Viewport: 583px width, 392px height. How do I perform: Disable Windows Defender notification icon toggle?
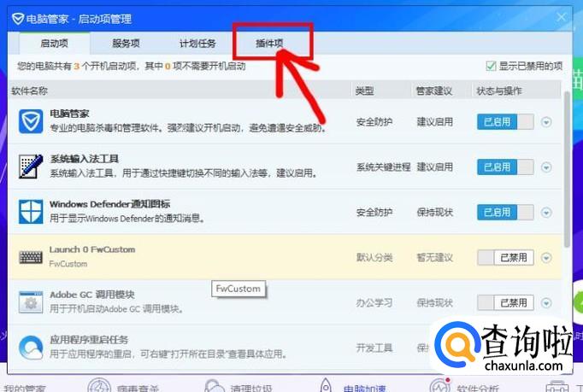[505, 212]
